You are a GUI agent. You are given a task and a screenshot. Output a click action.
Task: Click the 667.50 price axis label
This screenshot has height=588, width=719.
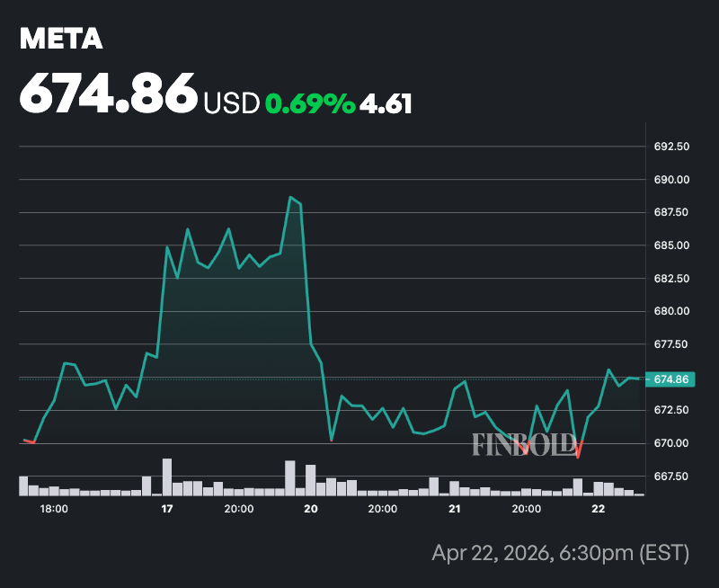pos(670,477)
